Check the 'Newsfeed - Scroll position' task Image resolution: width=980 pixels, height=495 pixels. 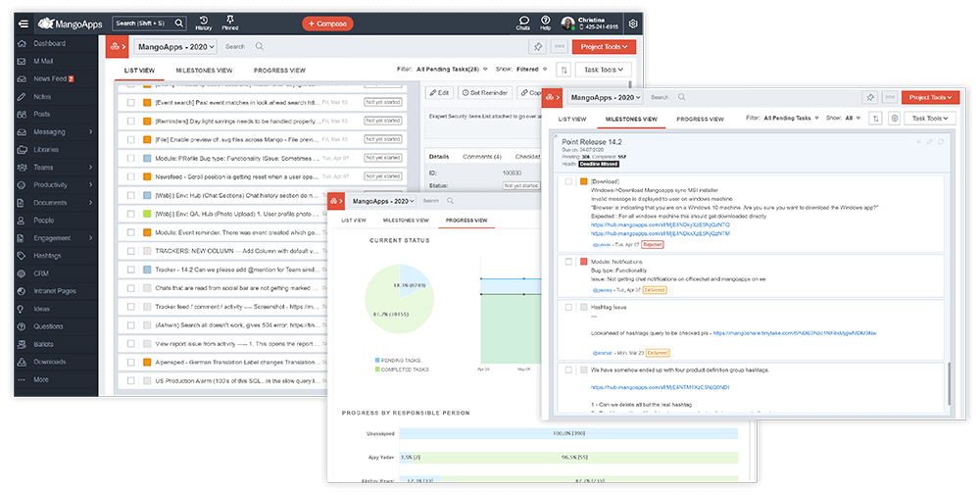131,176
